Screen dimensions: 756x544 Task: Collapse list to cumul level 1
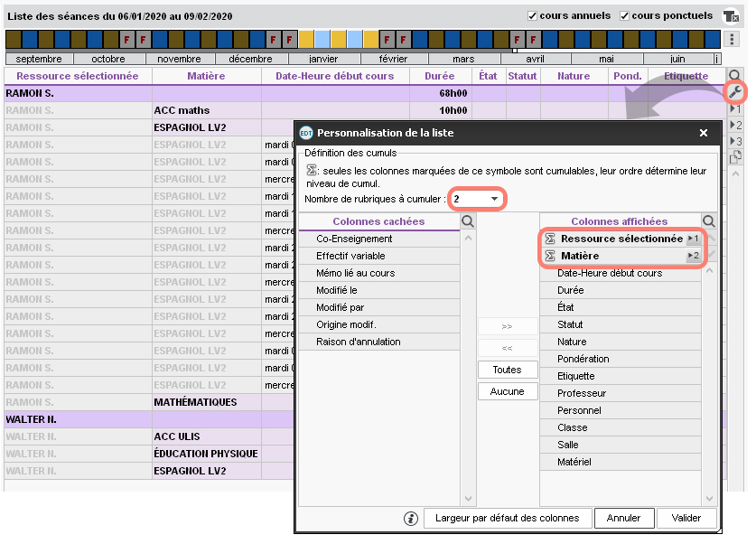click(x=735, y=109)
